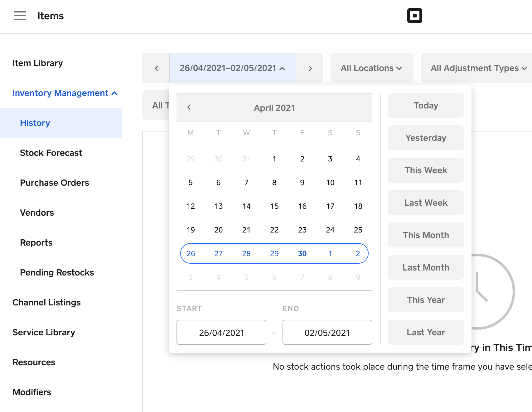Open Stock Forecast page
The height and width of the screenshot is (412, 532).
(51, 153)
